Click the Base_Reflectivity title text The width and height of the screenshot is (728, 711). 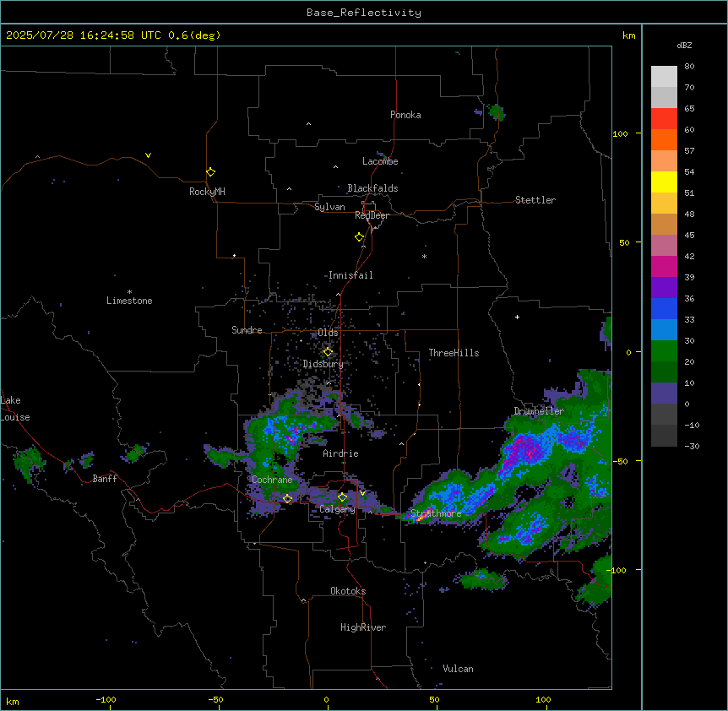[364, 13]
